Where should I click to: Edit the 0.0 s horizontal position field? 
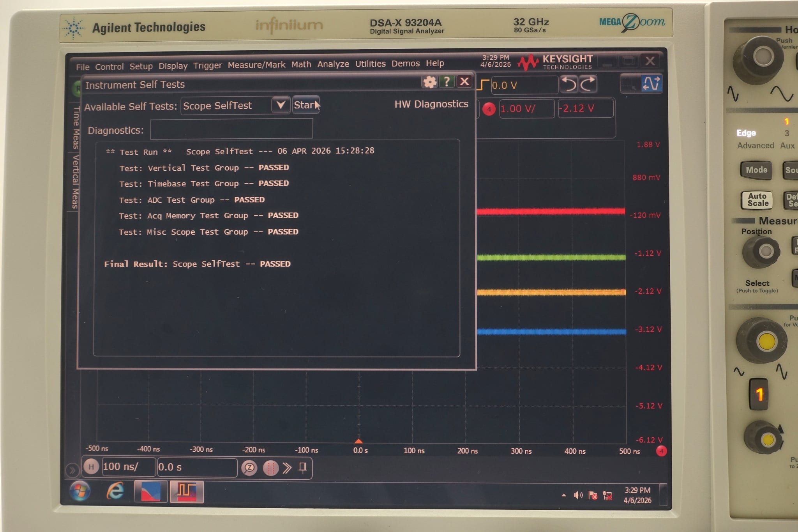click(197, 467)
